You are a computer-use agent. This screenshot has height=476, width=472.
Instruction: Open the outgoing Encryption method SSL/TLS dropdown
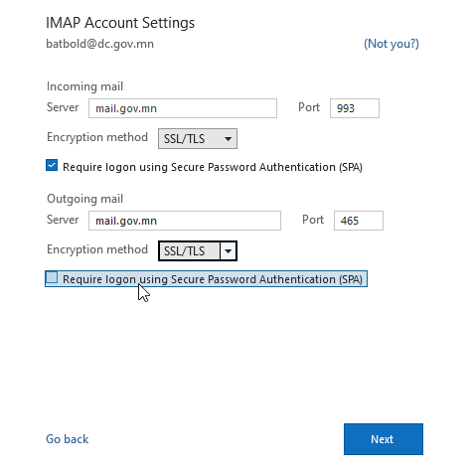pos(198,251)
